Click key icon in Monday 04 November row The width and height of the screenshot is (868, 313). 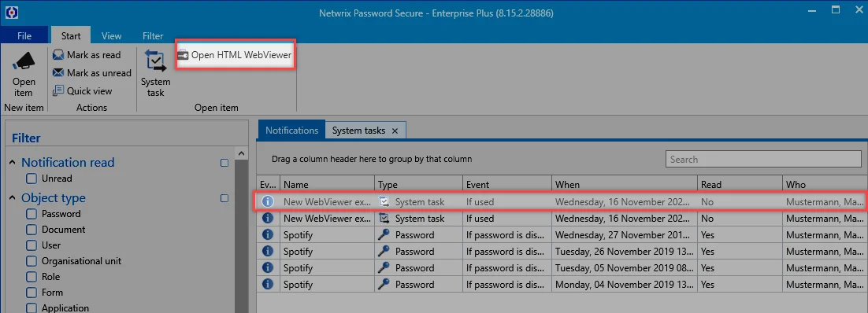[384, 285]
